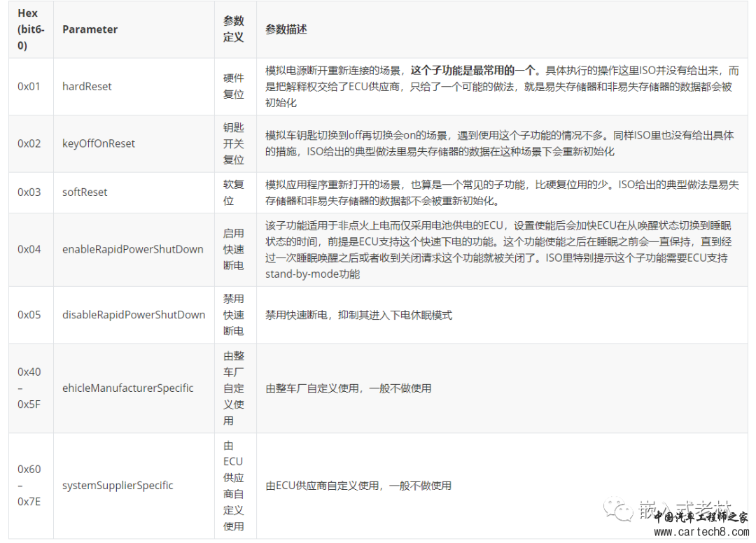Click the keyOffOnReset parameter name
The width and height of the screenshot is (756, 543).
99,143
